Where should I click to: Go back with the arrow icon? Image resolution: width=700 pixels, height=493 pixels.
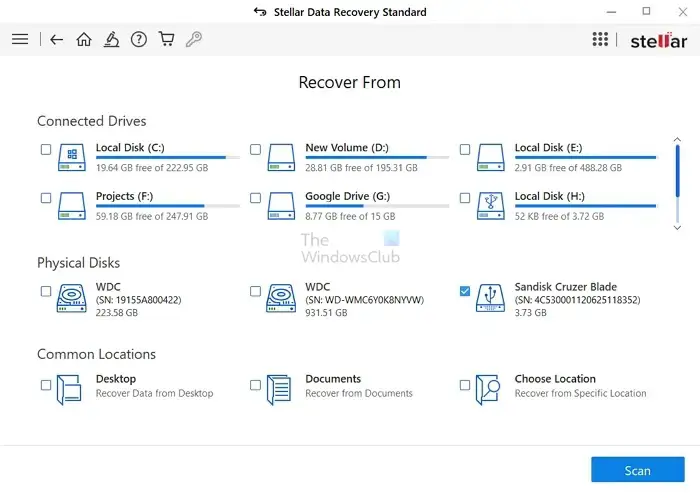(x=56, y=40)
